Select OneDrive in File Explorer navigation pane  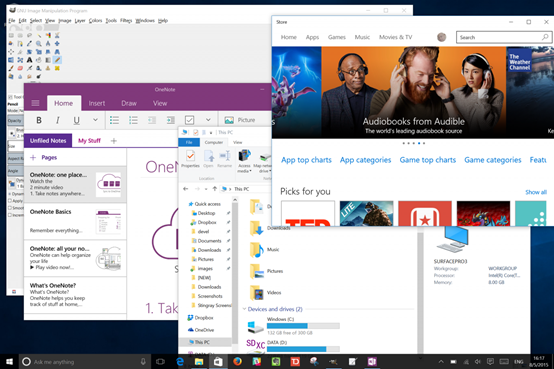[201, 330]
